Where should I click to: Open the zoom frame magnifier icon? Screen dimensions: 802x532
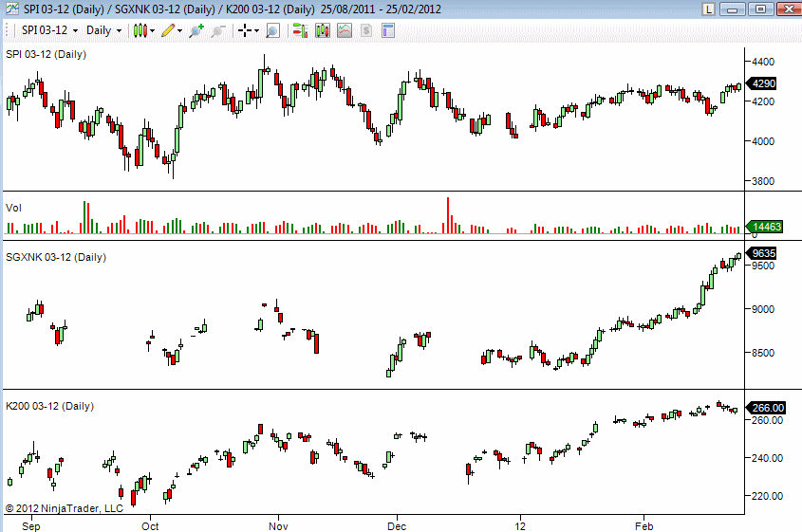pos(273,30)
